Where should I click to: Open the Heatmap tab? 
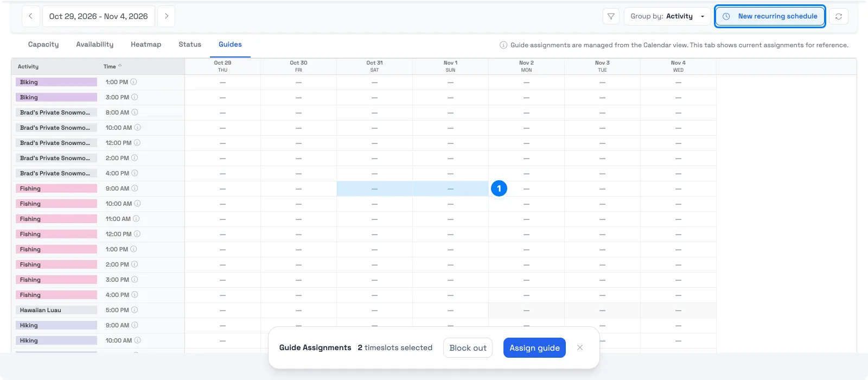[x=146, y=45]
